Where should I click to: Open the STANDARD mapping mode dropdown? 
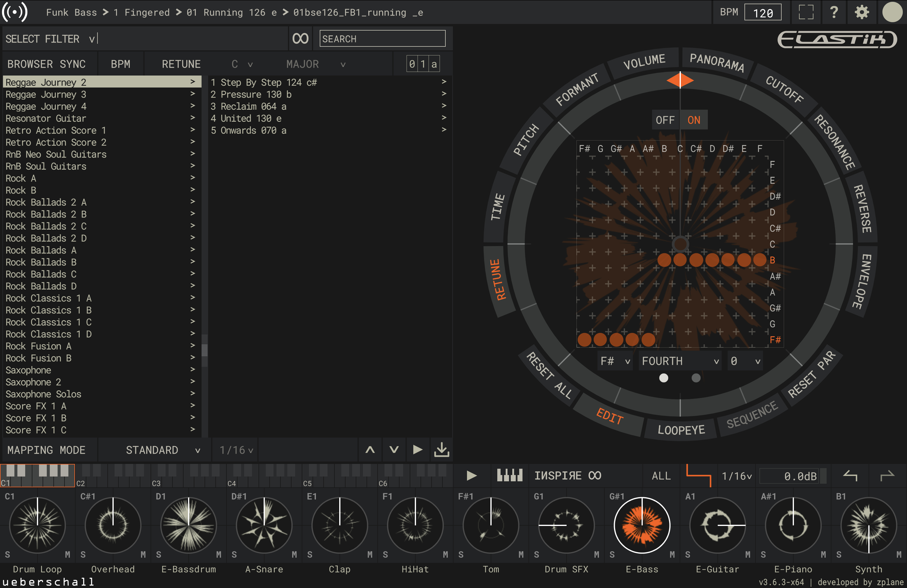click(163, 450)
